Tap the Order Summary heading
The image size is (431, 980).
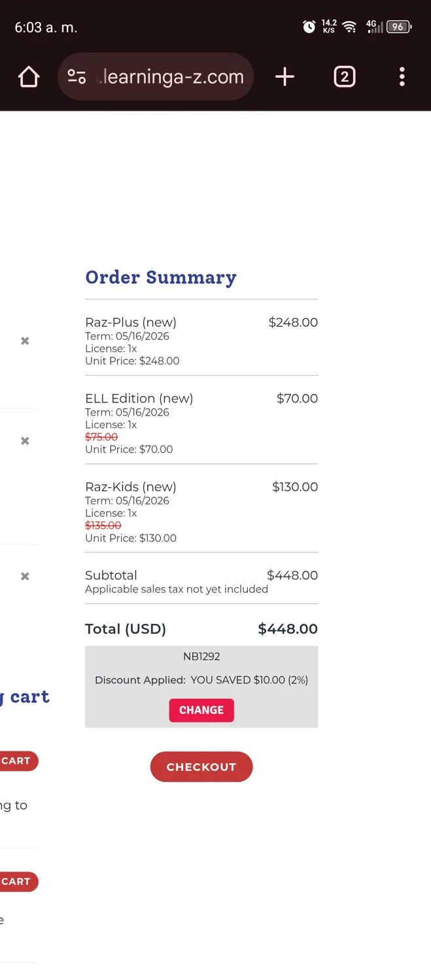click(x=161, y=278)
